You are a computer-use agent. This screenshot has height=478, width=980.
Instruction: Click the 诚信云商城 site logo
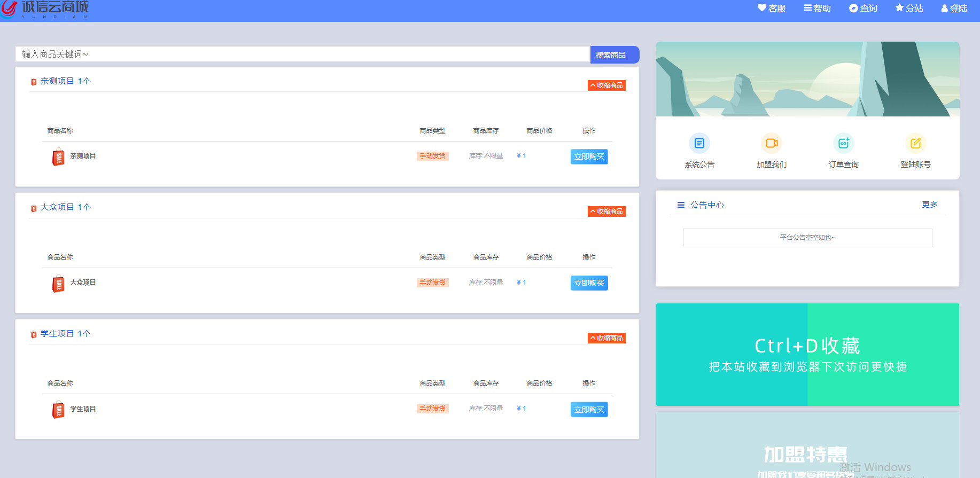point(45,9)
